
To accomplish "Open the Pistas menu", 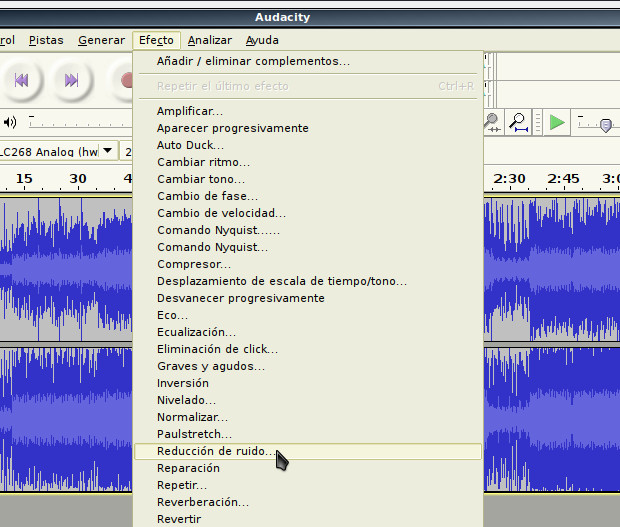I will tap(46, 40).
